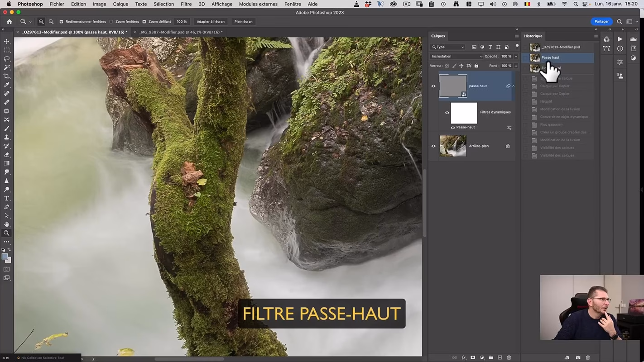Viewport: 644px width, 362px height.
Task: Select the Lasso tool
Action: pos(6,59)
